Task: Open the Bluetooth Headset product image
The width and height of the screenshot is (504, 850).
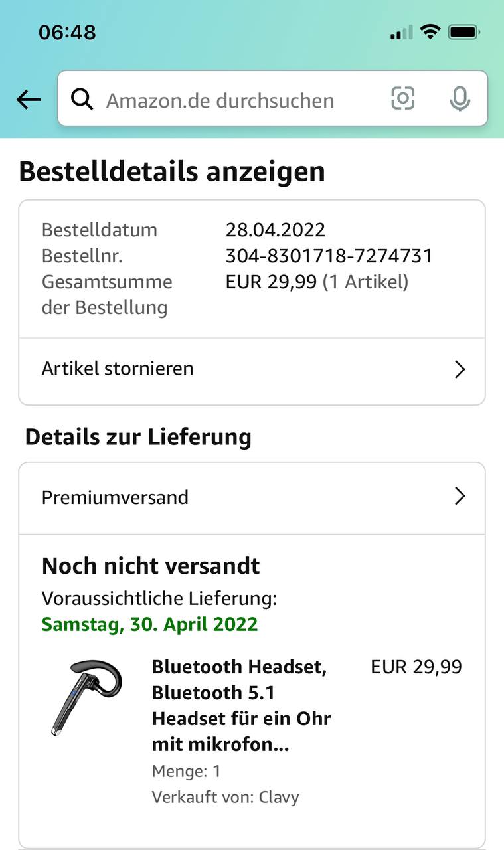Action: [x=86, y=697]
